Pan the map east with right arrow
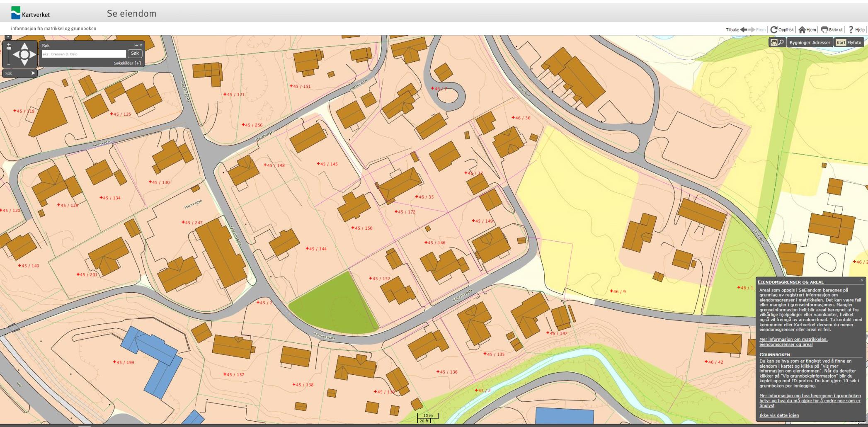This screenshot has height=427, width=868. (33, 54)
